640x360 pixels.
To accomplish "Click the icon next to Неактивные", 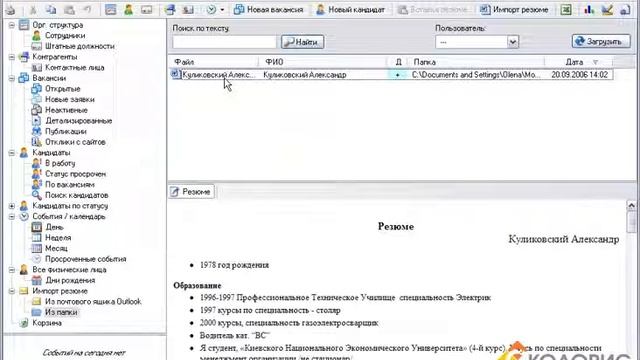I will [x=37, y=110].
